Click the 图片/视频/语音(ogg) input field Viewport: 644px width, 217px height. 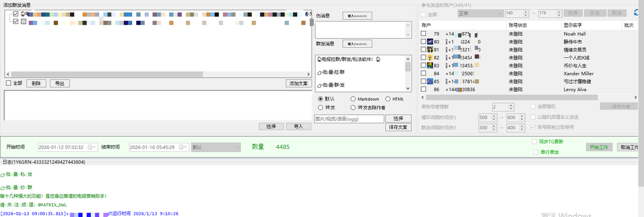349,118
